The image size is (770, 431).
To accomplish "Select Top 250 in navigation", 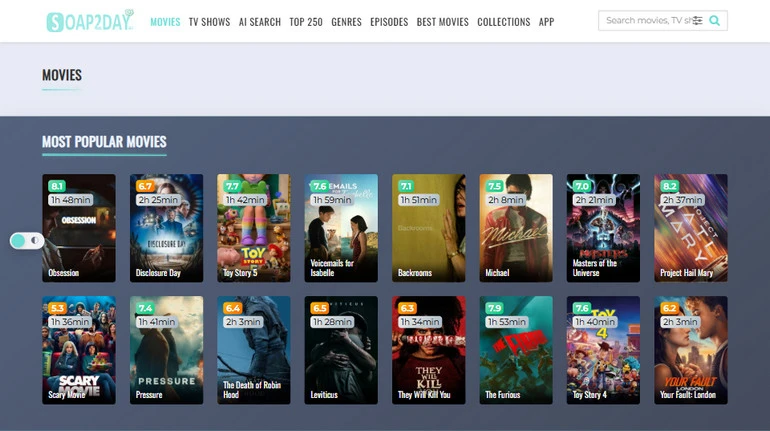I will 306,22.
